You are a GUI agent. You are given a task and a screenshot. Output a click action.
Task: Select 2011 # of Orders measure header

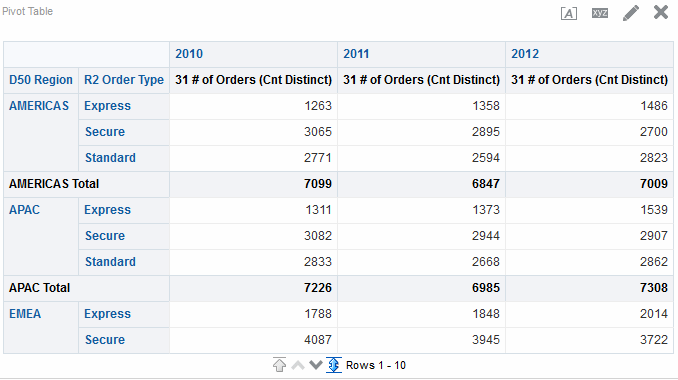coord(422,80)
